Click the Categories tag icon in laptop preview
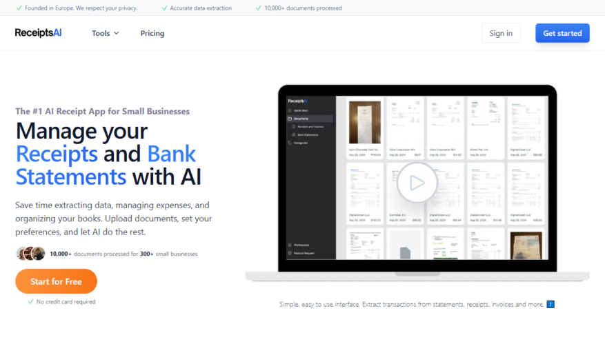Screen dimensions: 605x364 [290, 143]
